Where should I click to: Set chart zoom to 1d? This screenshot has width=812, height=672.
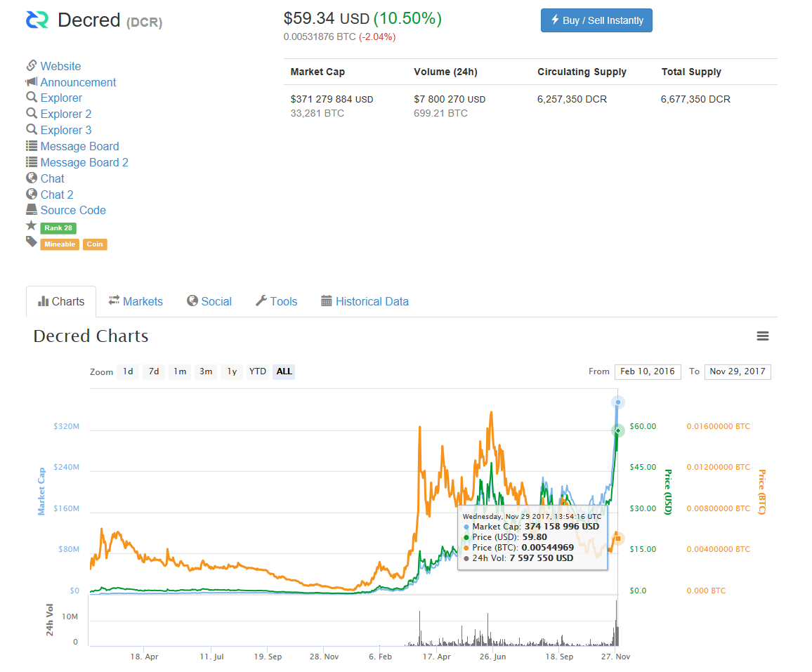click(x=128, y=371)
